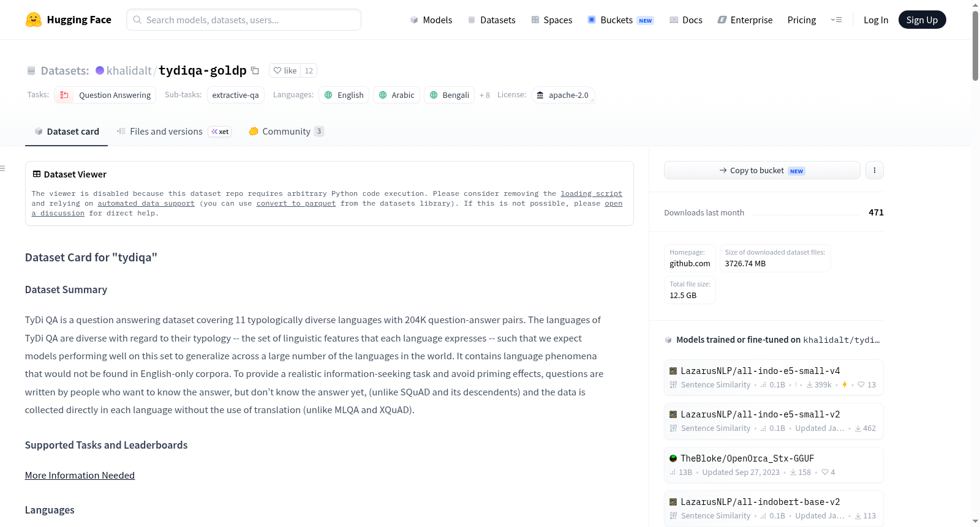Click the khalidalt user avatar

click(100, 70)
